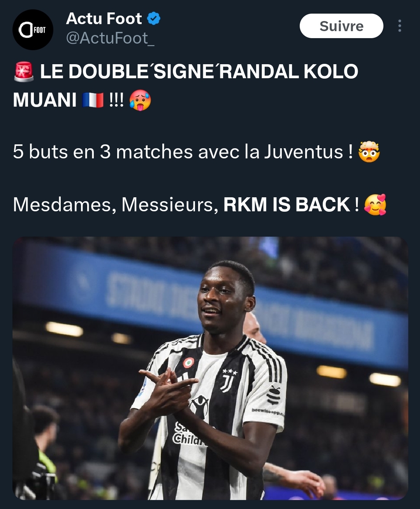Click the exploding head emoji
The width and height of the screenshot is (420, 509).
pyautogui.click(x=369, y=151)
